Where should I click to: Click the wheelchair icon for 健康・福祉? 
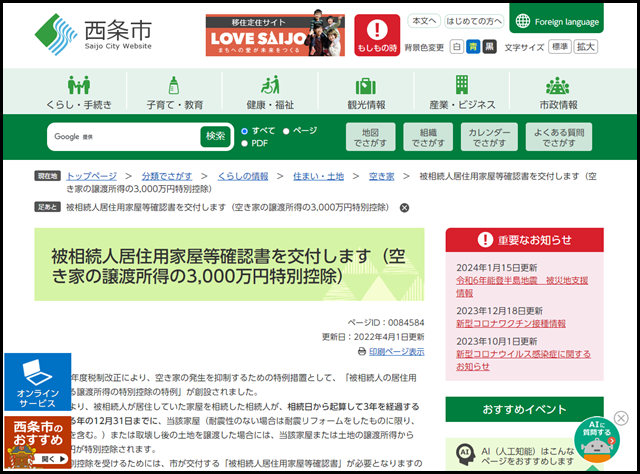pos(270,85)
